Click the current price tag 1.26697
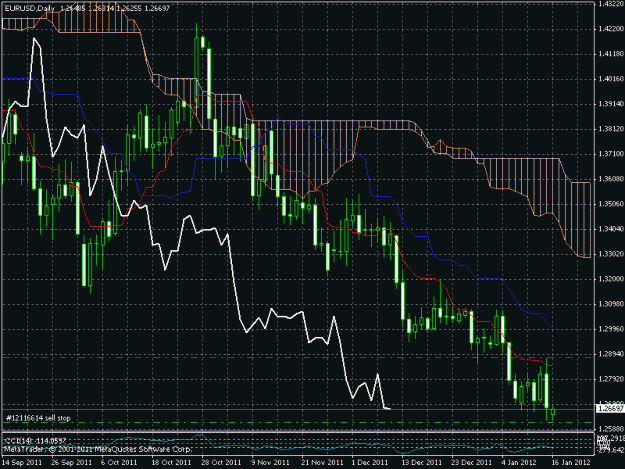 point(609,408)
